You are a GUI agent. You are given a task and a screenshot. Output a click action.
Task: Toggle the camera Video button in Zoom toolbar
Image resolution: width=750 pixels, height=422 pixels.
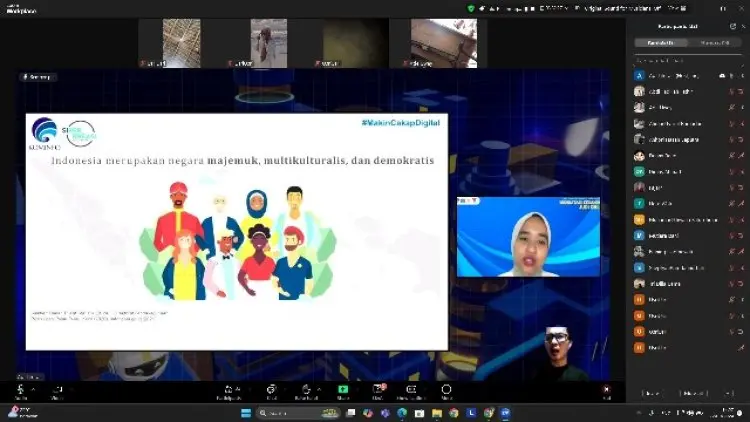[x=57, y=391]
